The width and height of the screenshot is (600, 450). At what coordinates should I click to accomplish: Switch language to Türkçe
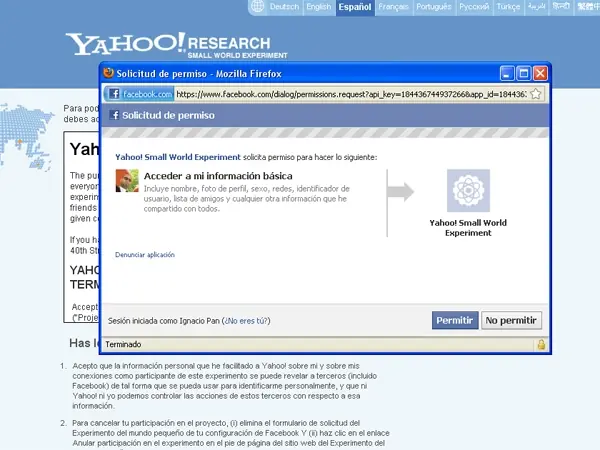tap(508, 7)
